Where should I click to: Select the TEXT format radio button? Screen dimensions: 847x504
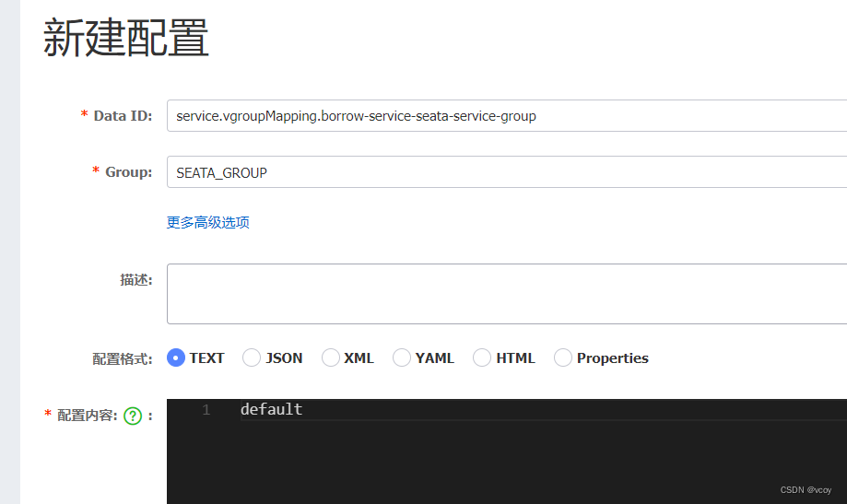click(x=175, y=357)
